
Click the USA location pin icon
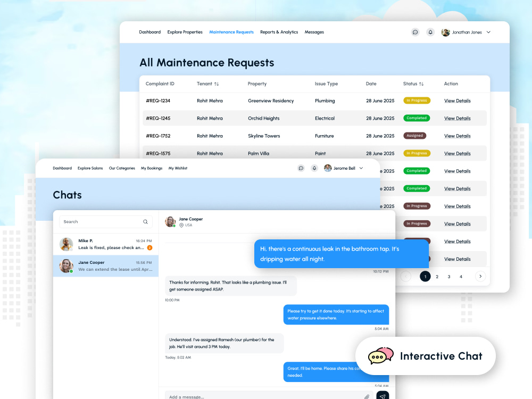click(181, 225)
